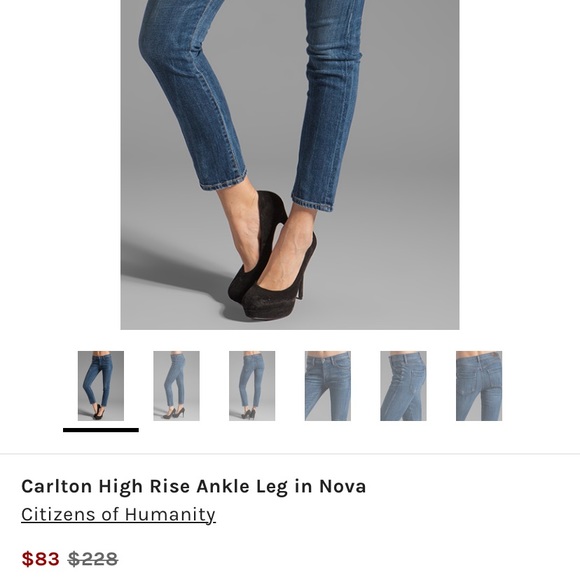Select the first front-view jeans thumbnail
Image resolution: width=580 pixels, height=580 pixels.
[x=101, y=385]
